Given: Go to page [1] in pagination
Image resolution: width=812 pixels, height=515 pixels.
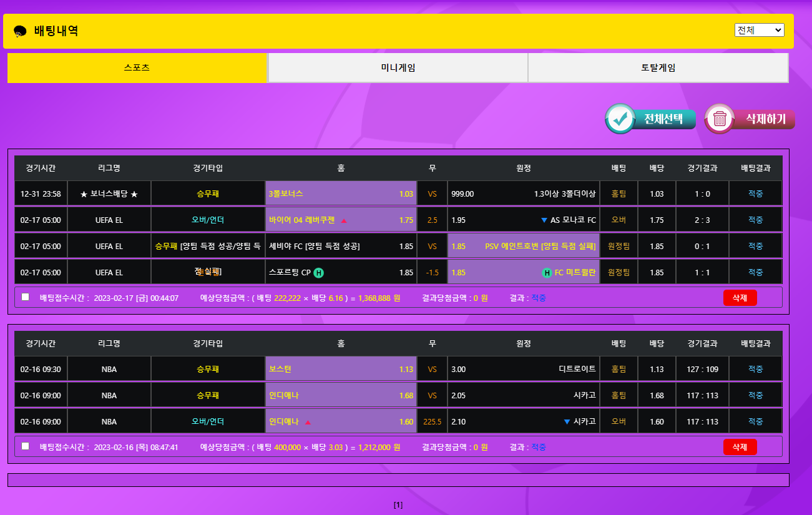Looking at the screenshot, I should pyautogui.click(x=398, y=505).
